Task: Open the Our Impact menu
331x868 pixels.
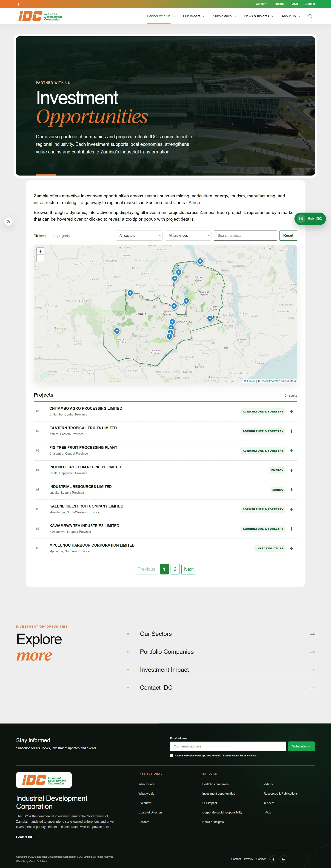Action: [194, 16]
